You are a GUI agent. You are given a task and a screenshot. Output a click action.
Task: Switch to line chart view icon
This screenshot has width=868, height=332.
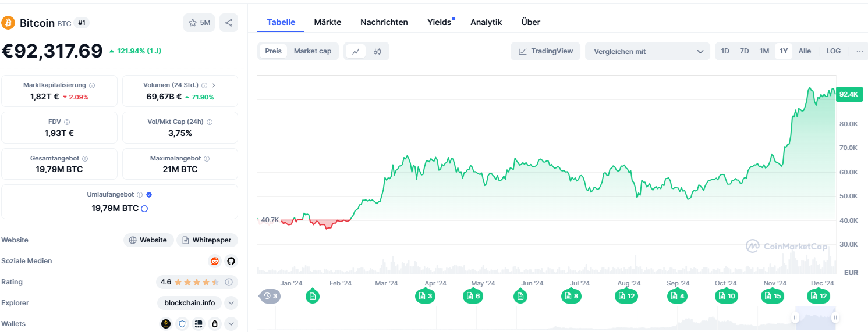[356, 51]
